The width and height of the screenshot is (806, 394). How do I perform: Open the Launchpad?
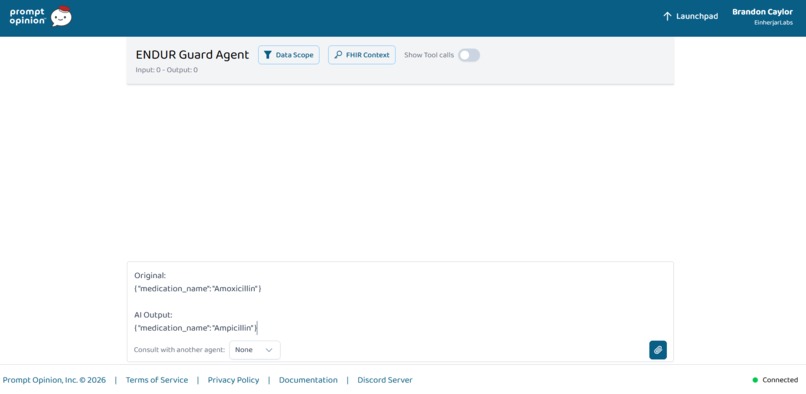tap(690, 16)
